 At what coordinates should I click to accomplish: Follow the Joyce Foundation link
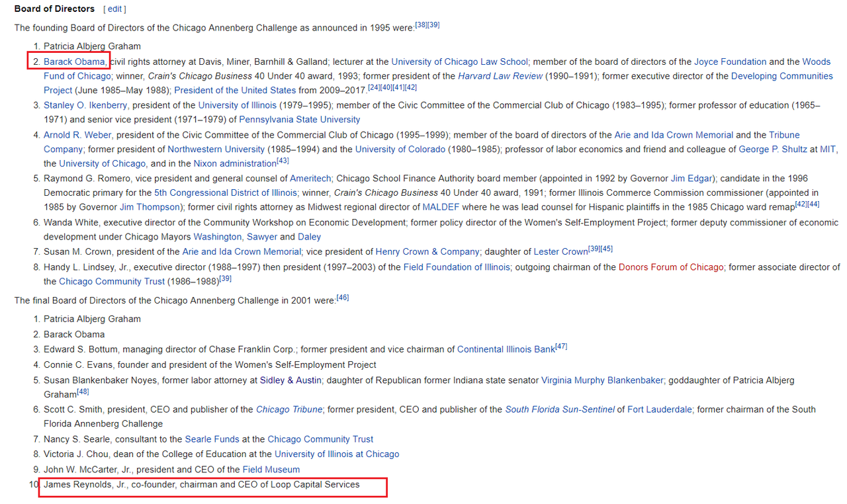730,62
